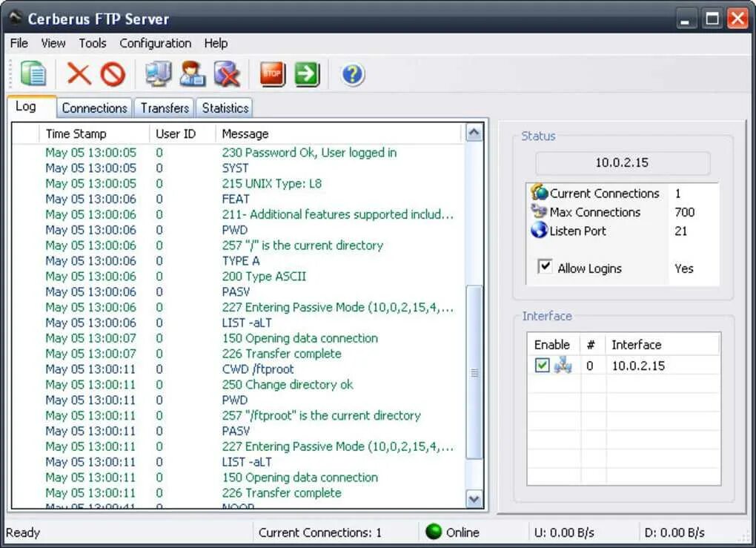Click the red STOP server icon
The height and width of the screenshot is (548, 756).
(x=273, y=74)
